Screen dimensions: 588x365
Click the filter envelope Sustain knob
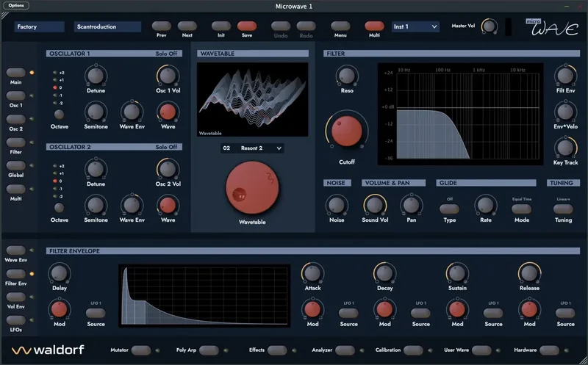click(456, 273)
